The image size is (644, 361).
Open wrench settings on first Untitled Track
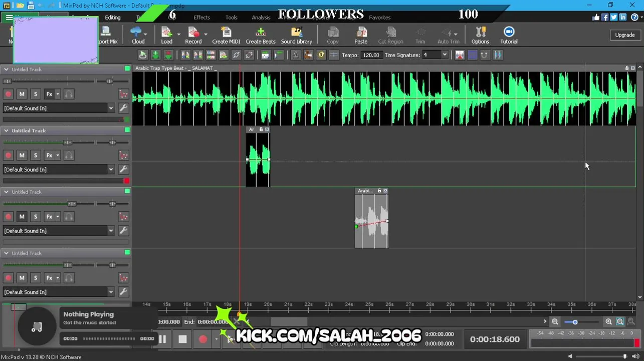coord(123,108)
